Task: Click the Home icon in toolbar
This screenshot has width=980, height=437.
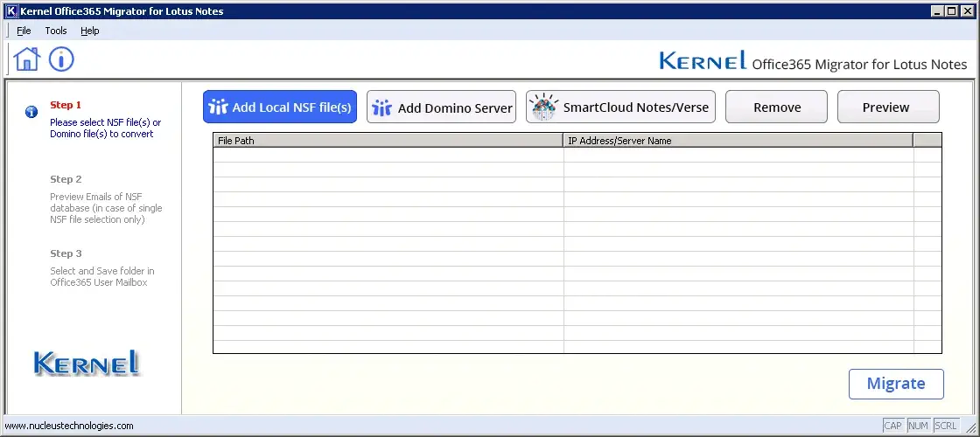Action: point(27,59)
